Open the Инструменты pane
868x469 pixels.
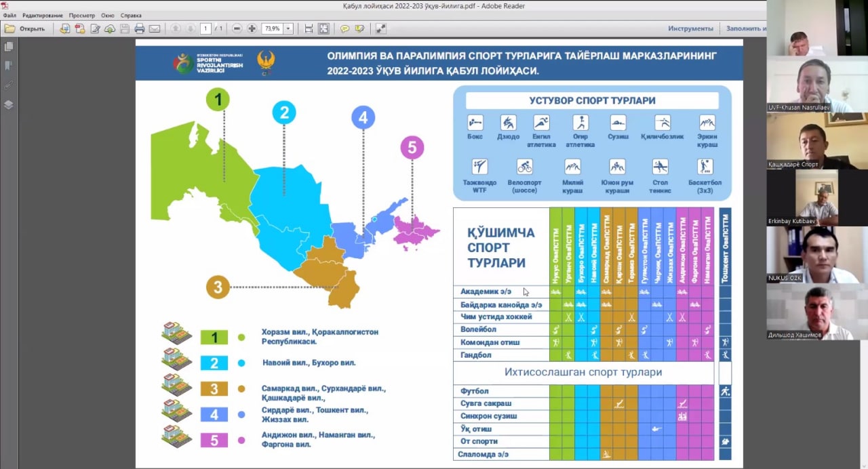(690, 28)
